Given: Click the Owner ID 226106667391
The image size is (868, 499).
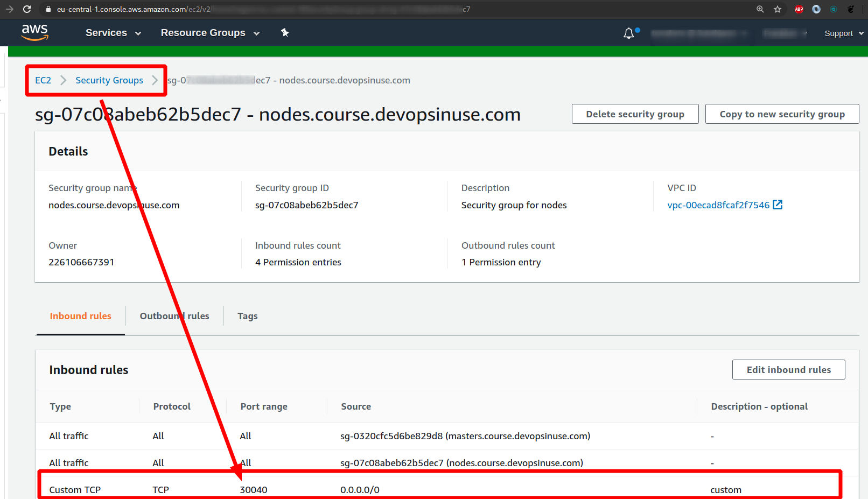Looking at the screenshot, I should pos(81,262).
